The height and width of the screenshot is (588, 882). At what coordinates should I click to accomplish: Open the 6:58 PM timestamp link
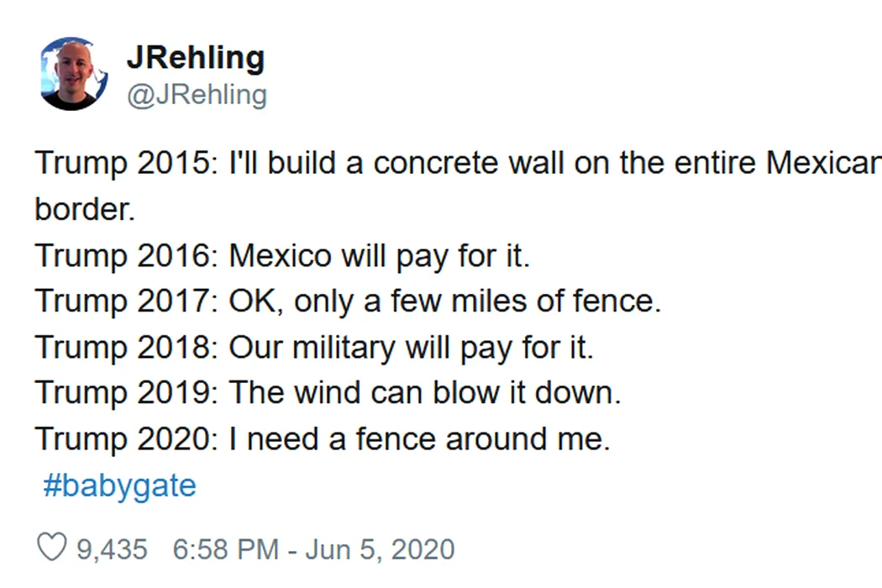(x=226, y=549)
